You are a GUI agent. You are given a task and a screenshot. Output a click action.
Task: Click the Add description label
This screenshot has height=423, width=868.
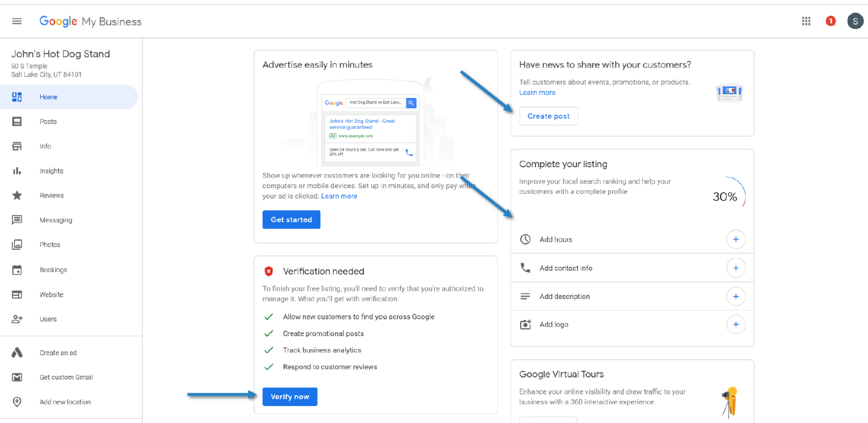tap(564, 297)
